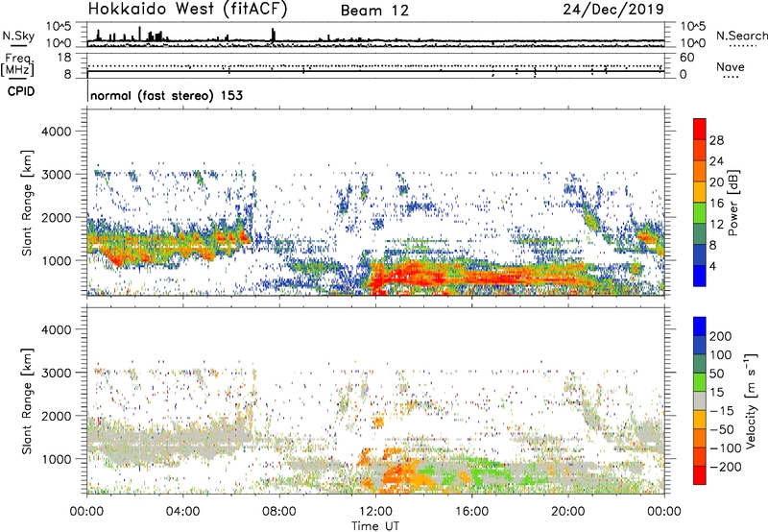Click the velocity panel 'Slant Range [km]' label
Image resolution: width=768 pixels, height=532 pixels.
click(27, 400)
